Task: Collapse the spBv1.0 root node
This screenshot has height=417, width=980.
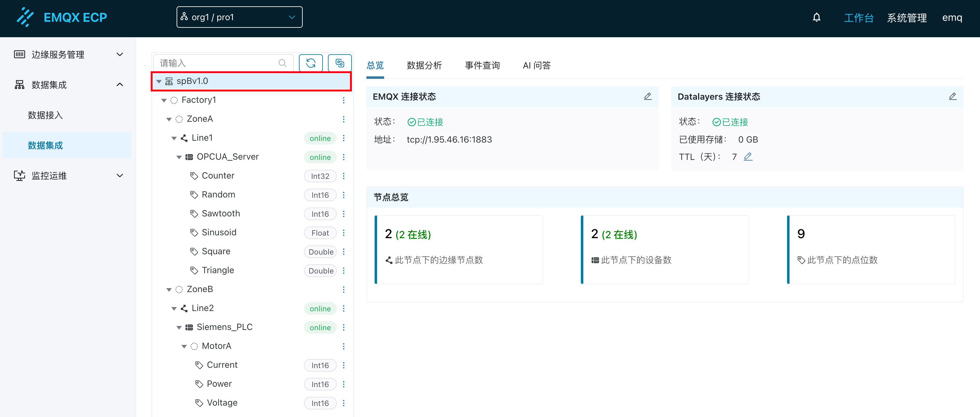Action: coord(159,81)
